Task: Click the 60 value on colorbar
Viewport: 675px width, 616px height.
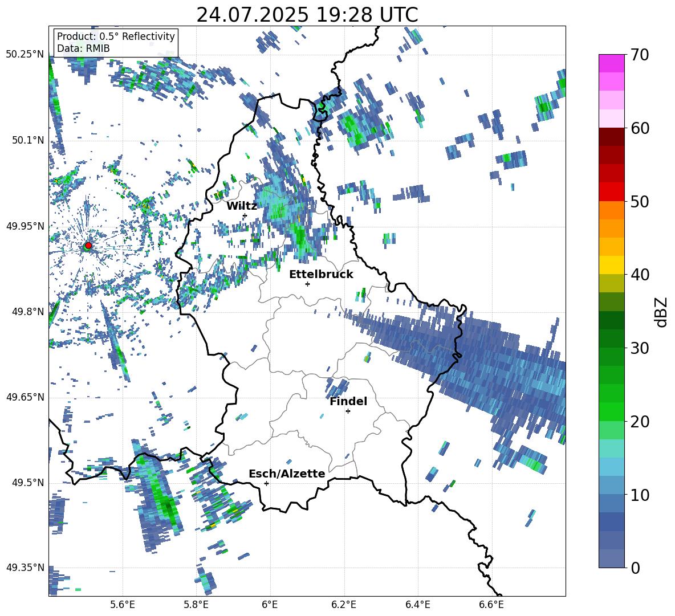Action: click(640, 128)
